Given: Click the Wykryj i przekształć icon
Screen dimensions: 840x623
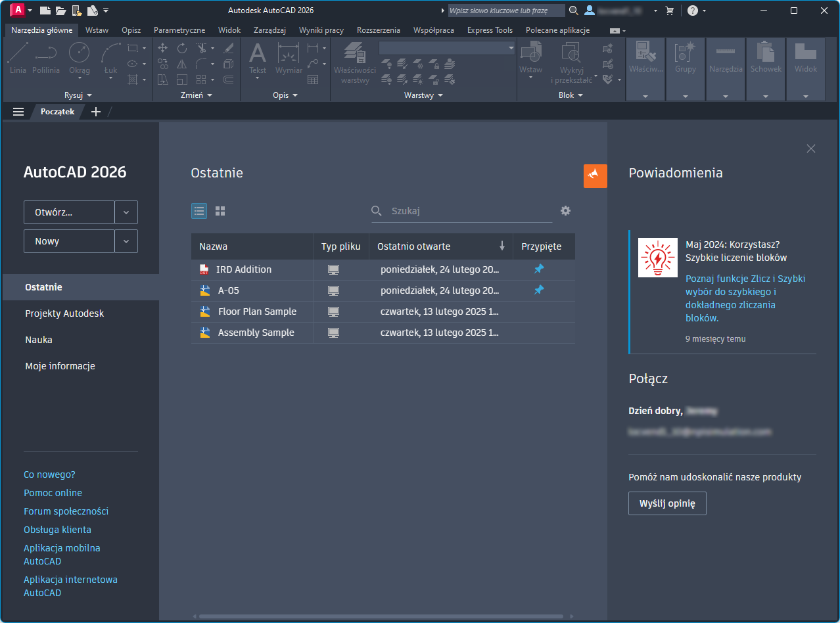Looking at the screenshot, I should point(571,63).
